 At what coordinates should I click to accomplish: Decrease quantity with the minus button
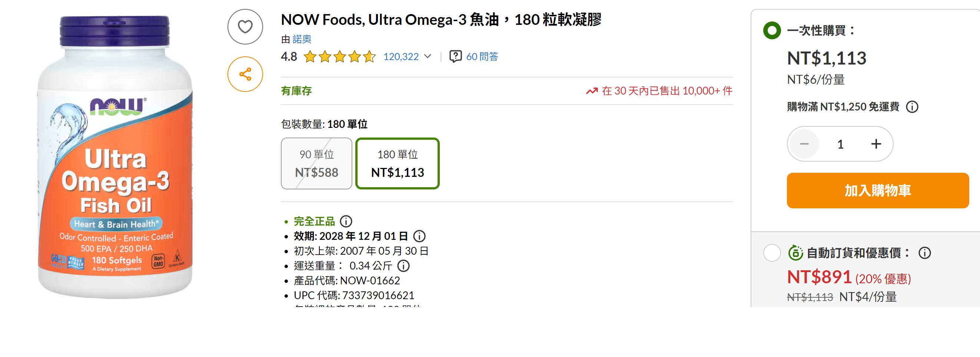click(804, 144)
